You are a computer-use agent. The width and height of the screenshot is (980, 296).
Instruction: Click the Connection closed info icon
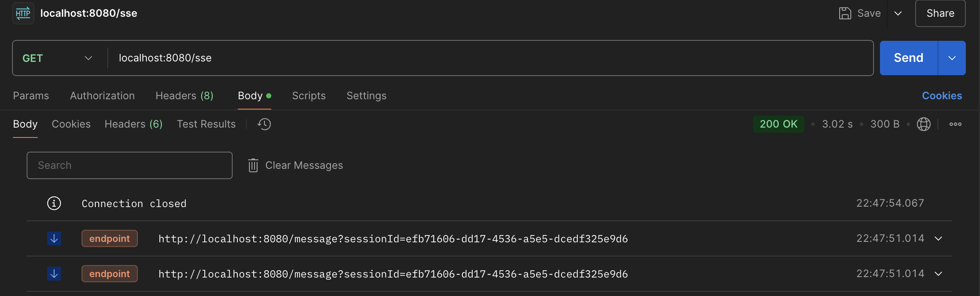[x=54, y=203]
